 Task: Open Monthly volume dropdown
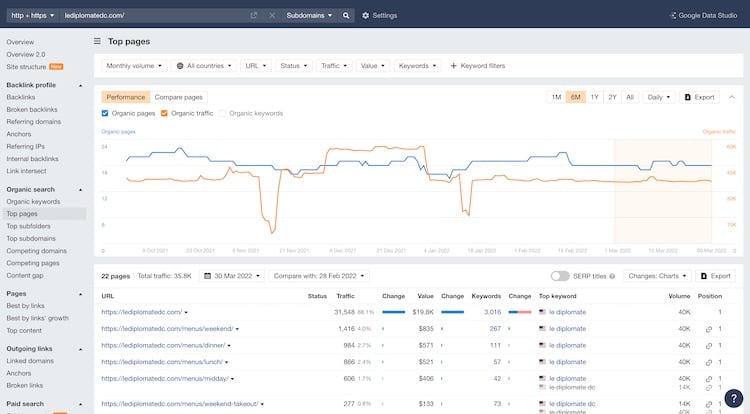click(x=134, y=65)
